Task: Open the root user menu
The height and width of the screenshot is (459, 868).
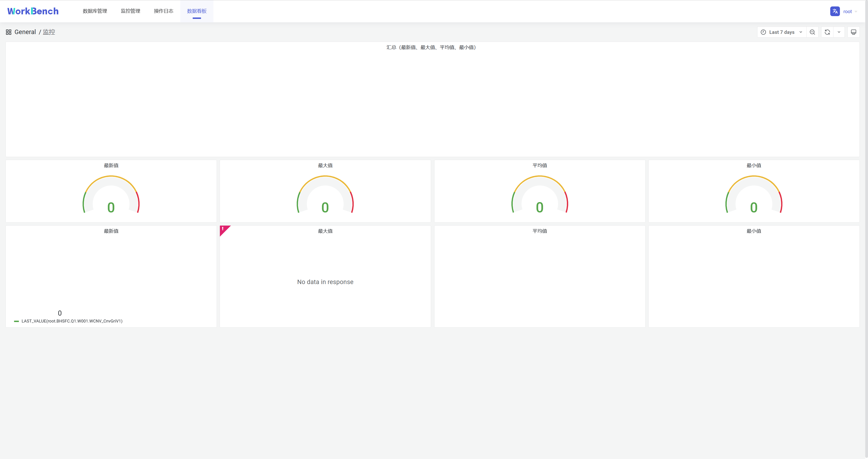Action: point(848,12)
